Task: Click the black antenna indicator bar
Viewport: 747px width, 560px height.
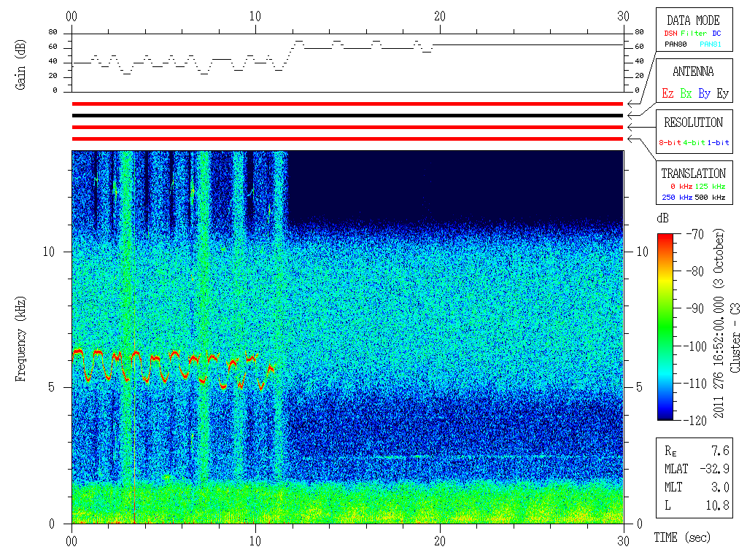Action: [347, 116]
